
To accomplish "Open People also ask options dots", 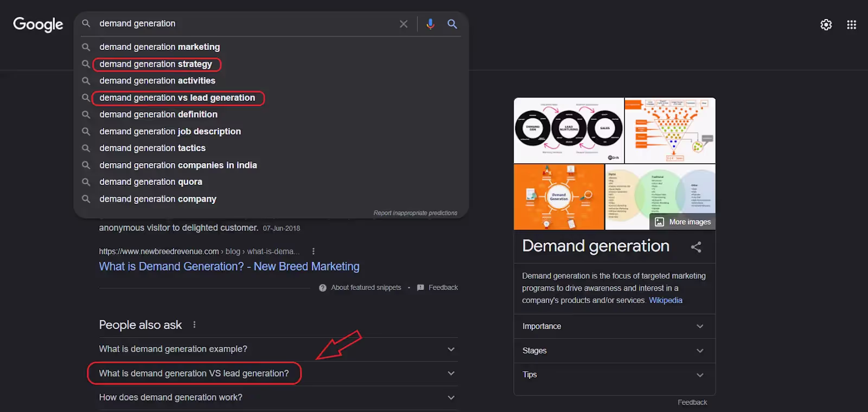I will click(x=194, y=325).
